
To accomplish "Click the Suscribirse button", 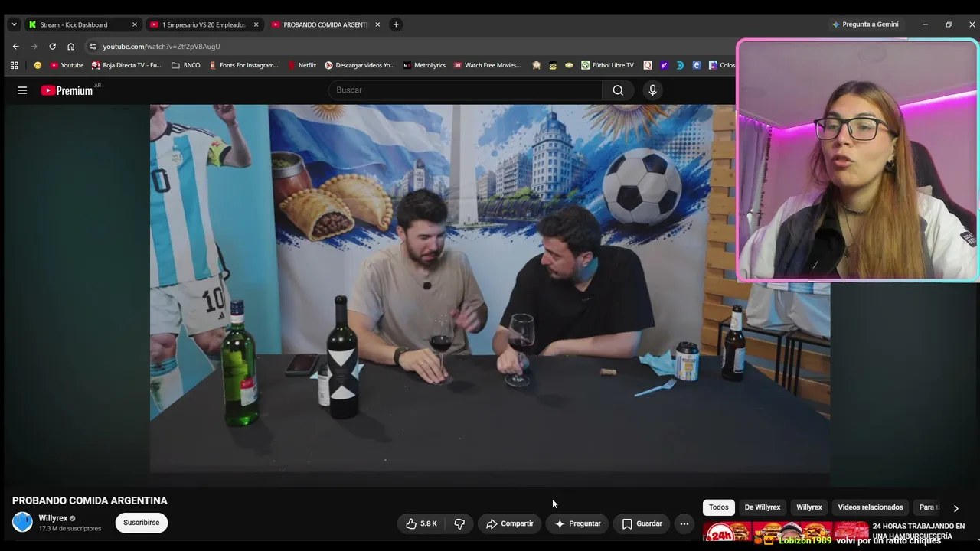I will (x=142, y=523).
